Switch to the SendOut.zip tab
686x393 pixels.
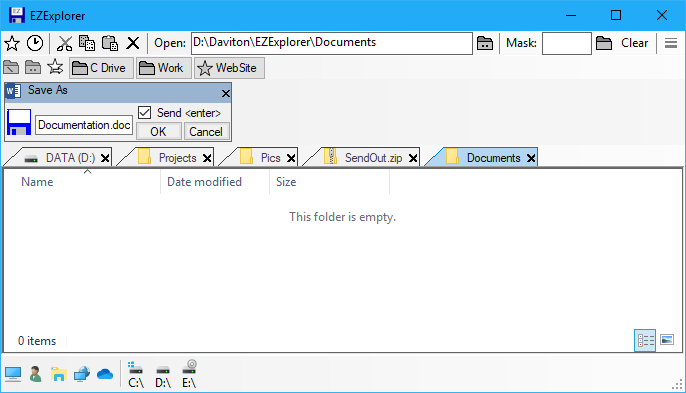tap(363, 158)
